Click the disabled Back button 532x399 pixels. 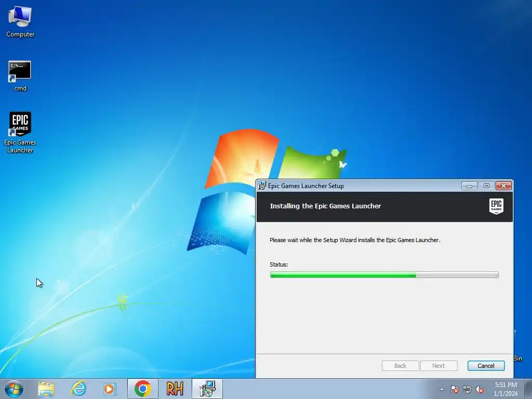pos(401,366)
